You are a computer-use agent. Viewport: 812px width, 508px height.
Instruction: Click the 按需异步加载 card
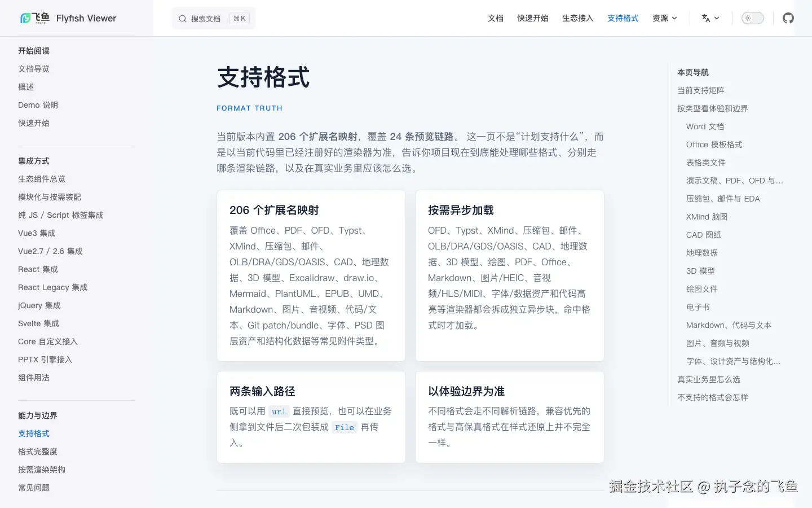(x=510, y=275)
